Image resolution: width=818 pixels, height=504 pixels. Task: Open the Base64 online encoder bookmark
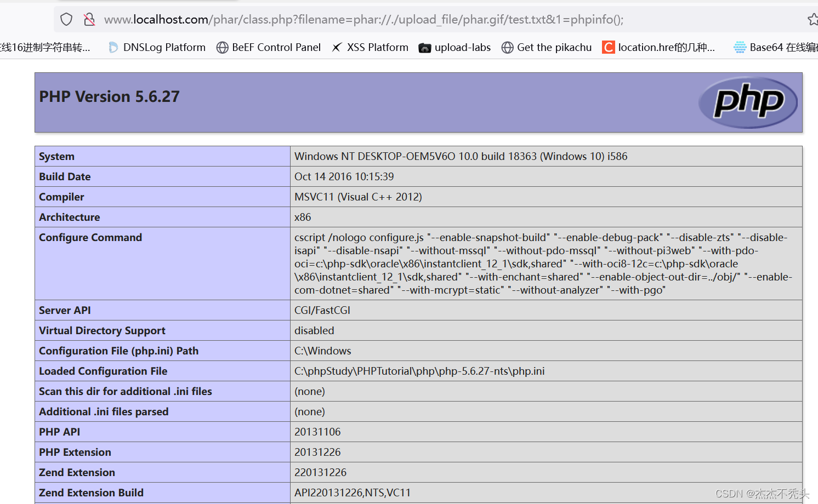pyautogui.click(x=776, y=48)
